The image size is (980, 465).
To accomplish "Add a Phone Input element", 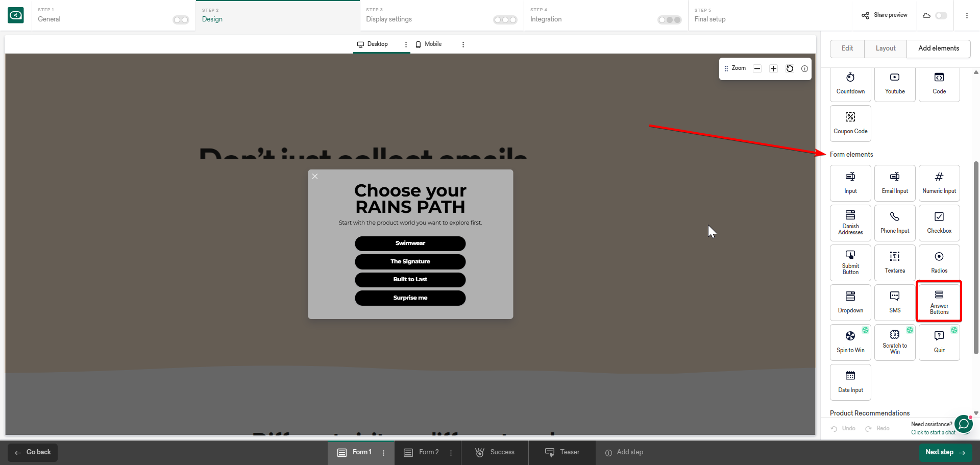I will coord(895,223).
